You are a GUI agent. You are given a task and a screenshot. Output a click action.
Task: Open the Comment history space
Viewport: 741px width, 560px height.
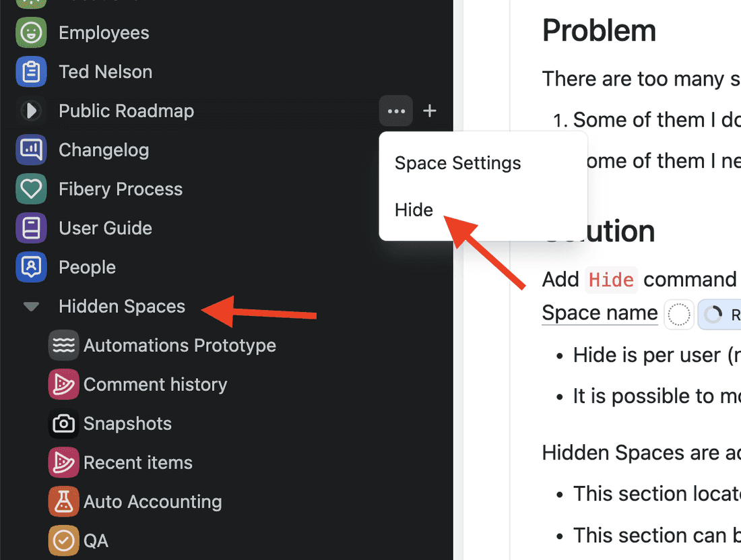(x=155, y=384)
